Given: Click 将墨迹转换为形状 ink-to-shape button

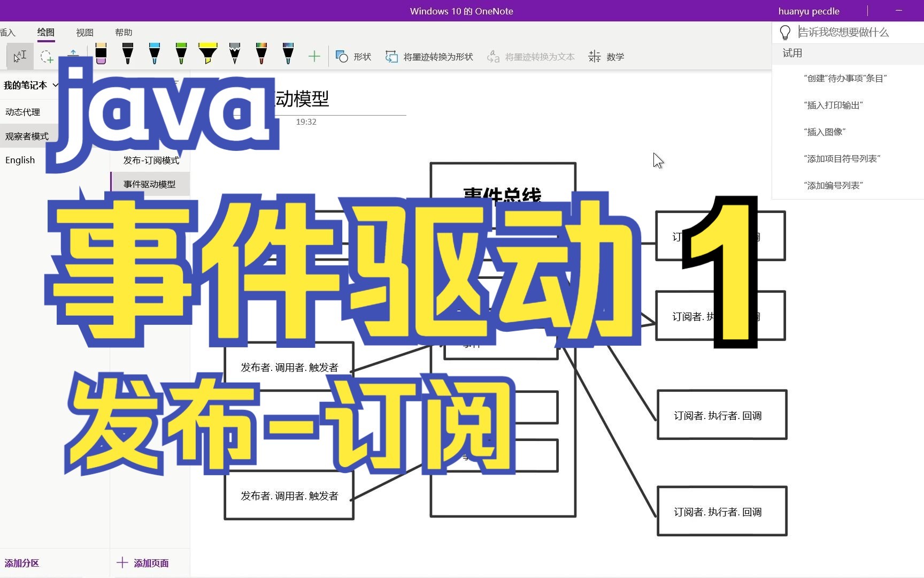Looking at the screenshot, I should [429, 57].
